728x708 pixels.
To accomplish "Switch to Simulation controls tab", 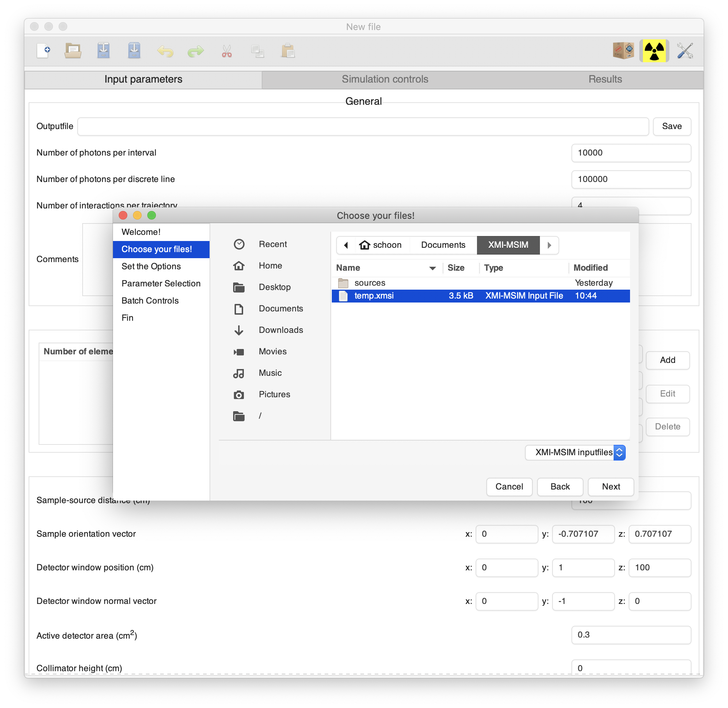I will [385, 79].
